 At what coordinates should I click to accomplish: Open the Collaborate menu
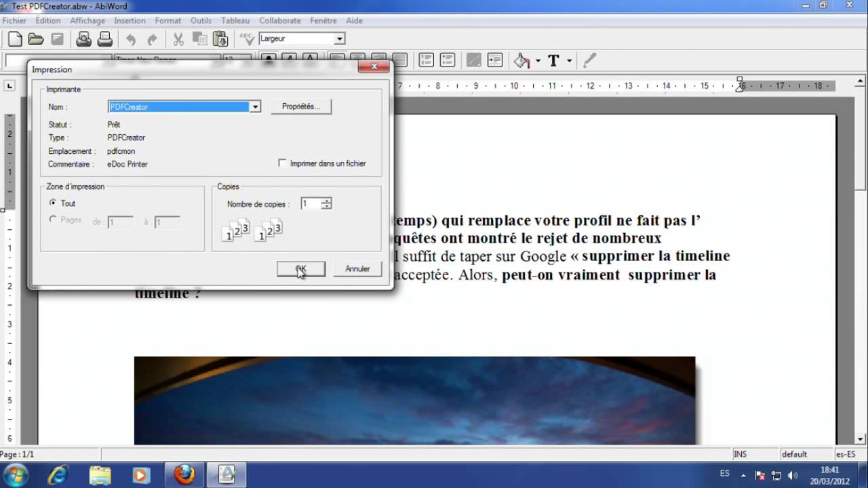click(x=279, y=20)
